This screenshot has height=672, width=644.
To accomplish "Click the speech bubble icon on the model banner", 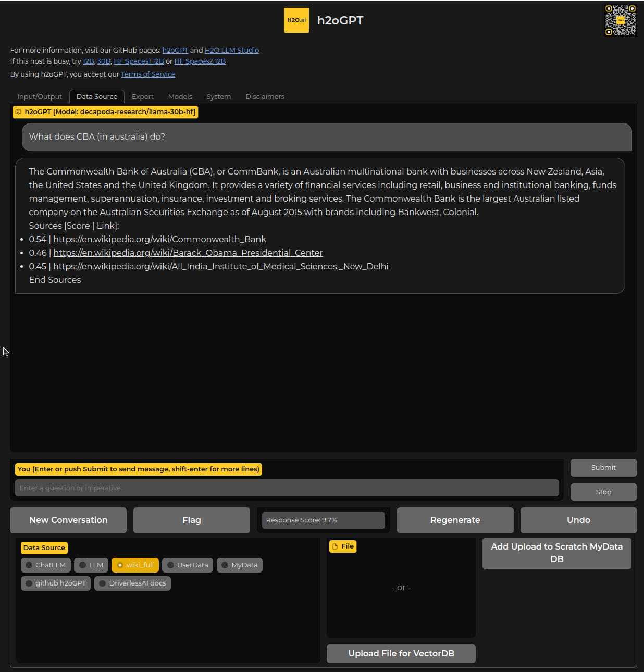I will (18, 111).
